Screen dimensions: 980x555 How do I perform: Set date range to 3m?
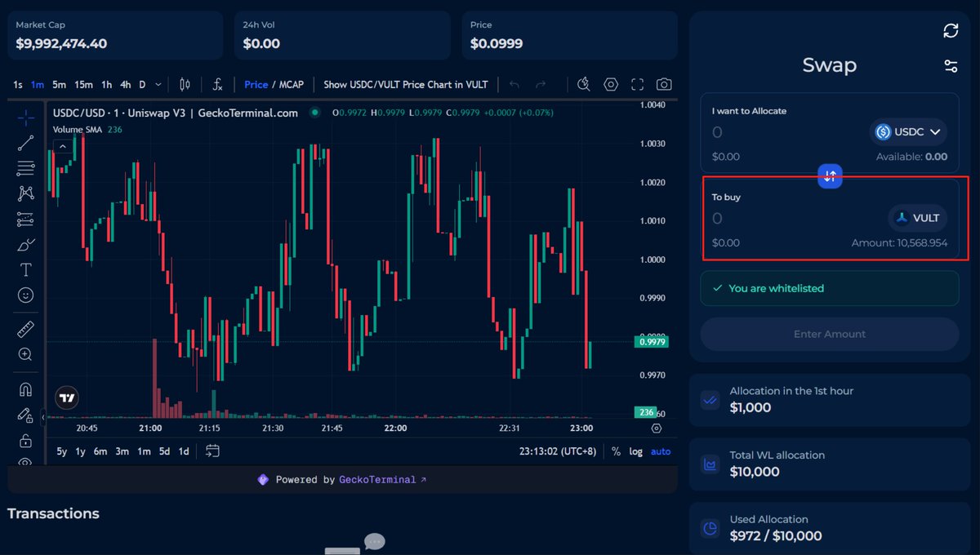tap(122, 451)
